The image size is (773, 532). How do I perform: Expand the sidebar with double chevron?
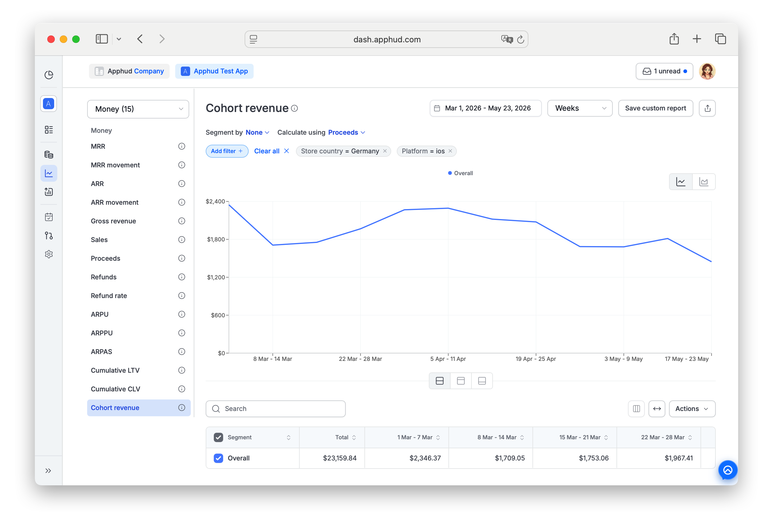tap(48, 471)
